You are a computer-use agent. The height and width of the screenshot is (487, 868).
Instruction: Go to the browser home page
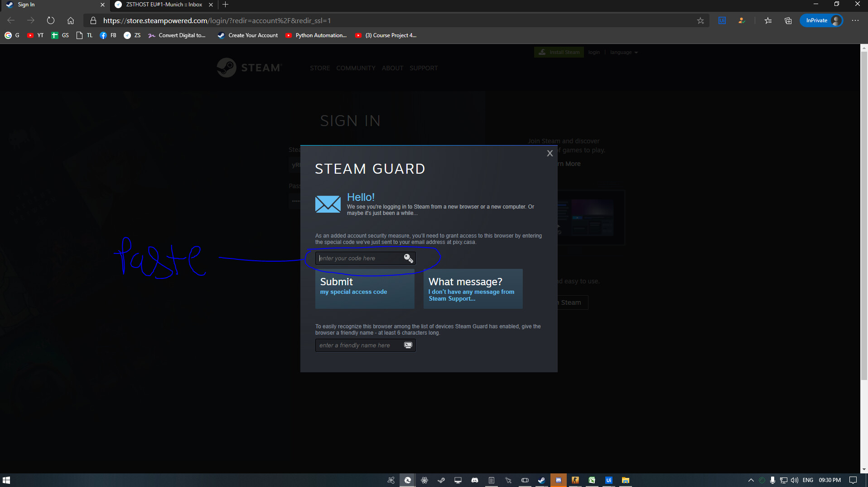pyautogui.click(x=71, y=20)
